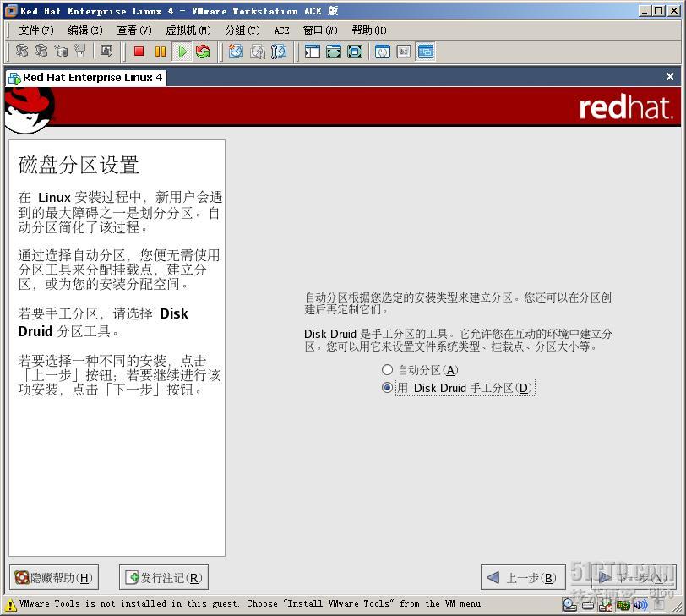Click the 下一步(N) next button

click(634, 577)
